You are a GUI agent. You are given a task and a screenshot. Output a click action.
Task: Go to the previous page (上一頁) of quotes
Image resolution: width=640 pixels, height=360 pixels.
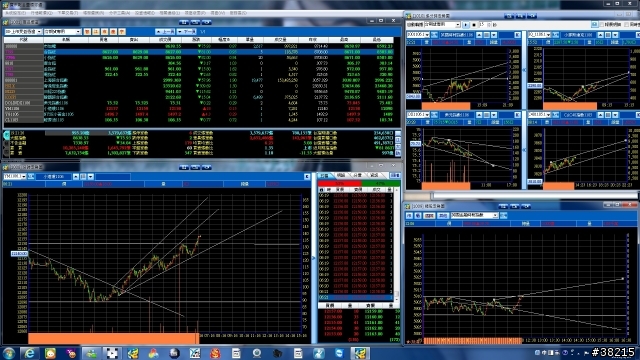coord(165,31)
